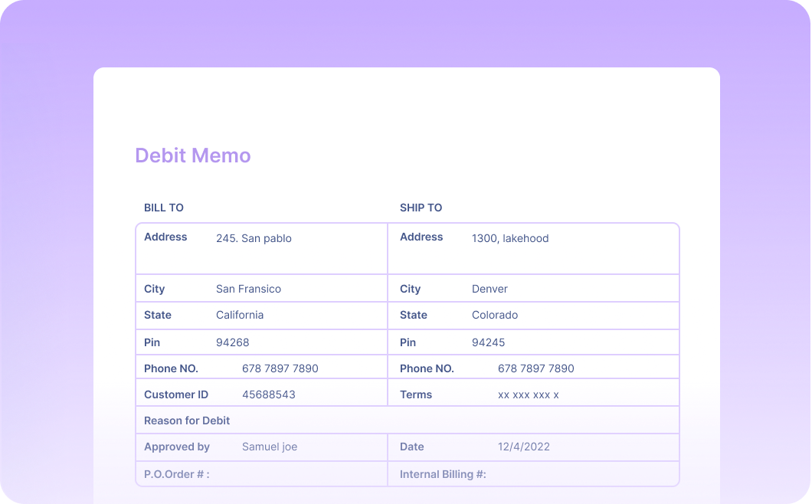
Task: Click the Internal Billing # field
Action: click(442, 473)
